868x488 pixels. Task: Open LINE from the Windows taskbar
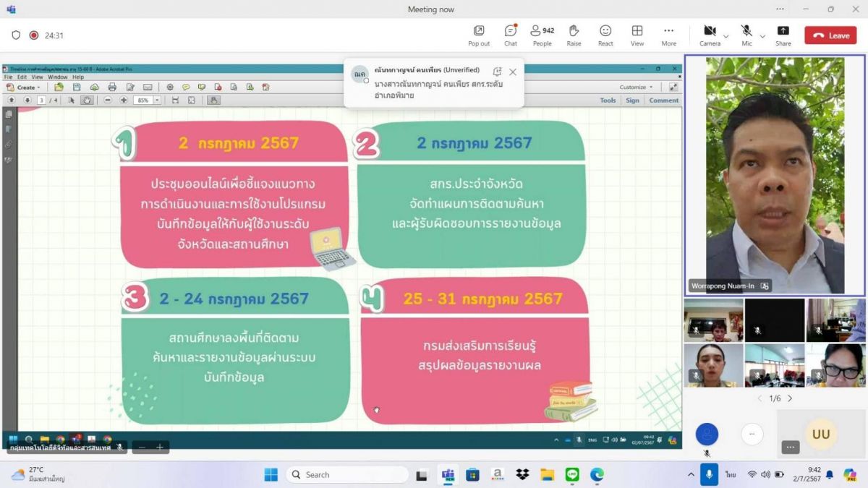572,474
